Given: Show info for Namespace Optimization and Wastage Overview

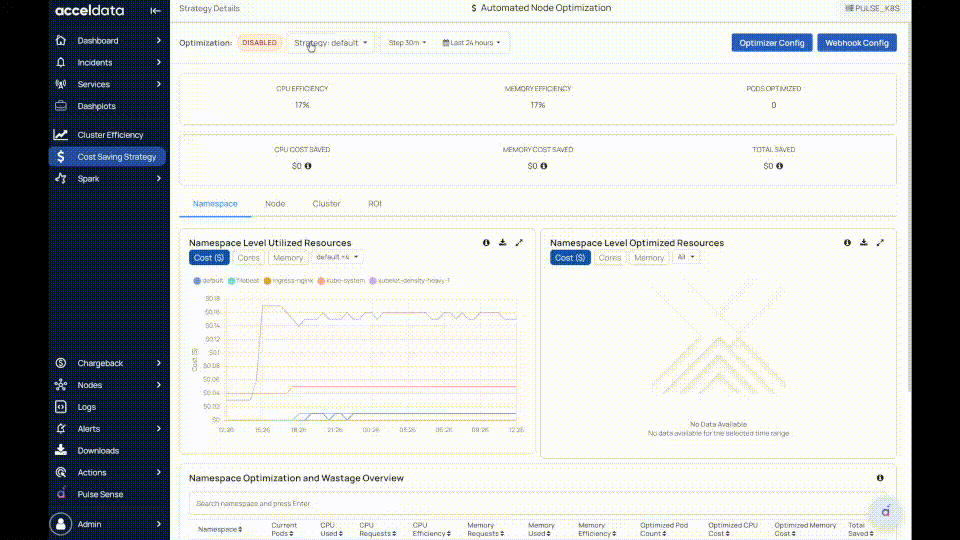Looking at the screenshot, I should pos(880,478).
